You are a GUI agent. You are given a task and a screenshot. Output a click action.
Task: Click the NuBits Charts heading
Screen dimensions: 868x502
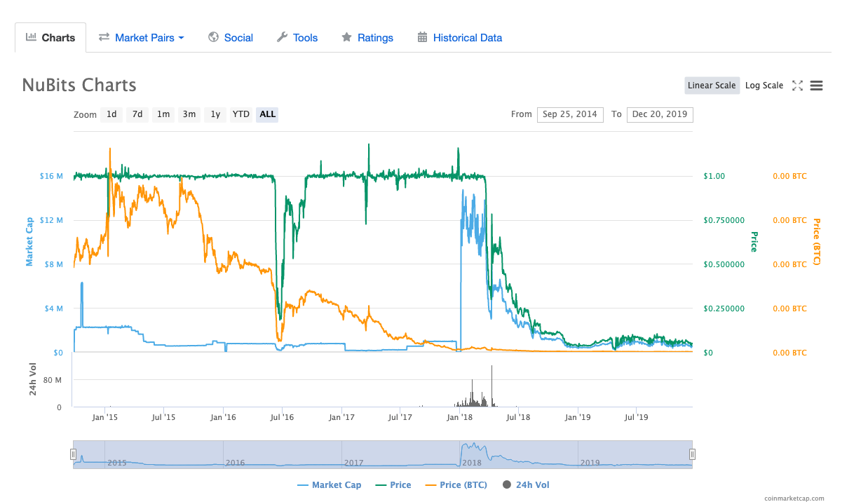point(79,86)
